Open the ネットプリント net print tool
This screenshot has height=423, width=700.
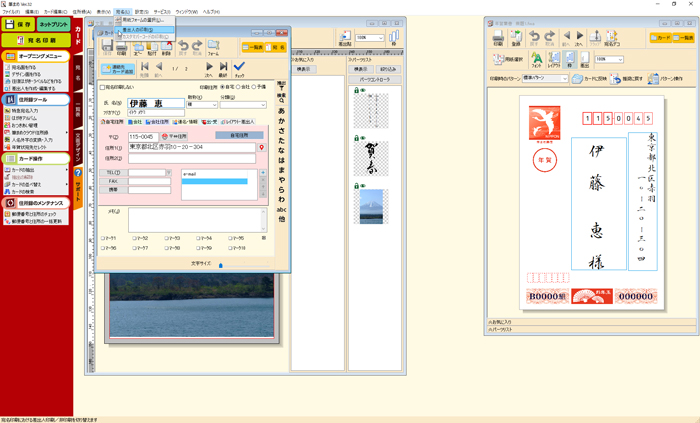pyautogui.click(x=54, y=24)
